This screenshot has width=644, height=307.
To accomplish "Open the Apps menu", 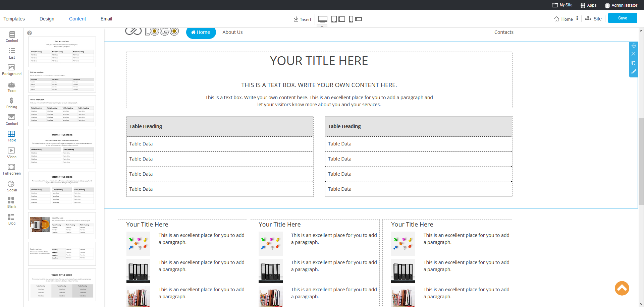I will (588, 5).
